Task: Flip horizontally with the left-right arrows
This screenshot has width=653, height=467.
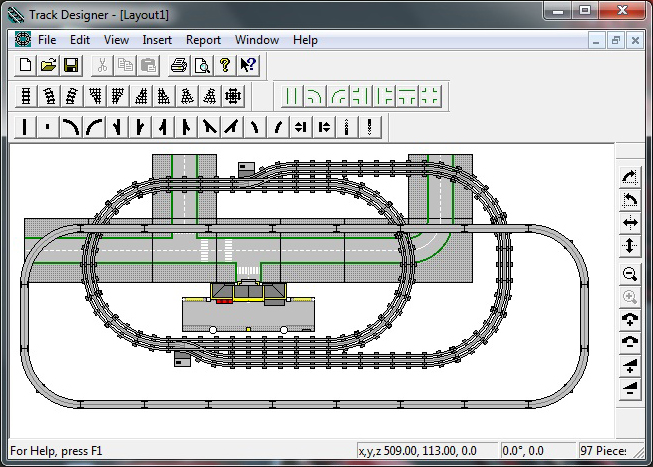Action: pos(630,223)
